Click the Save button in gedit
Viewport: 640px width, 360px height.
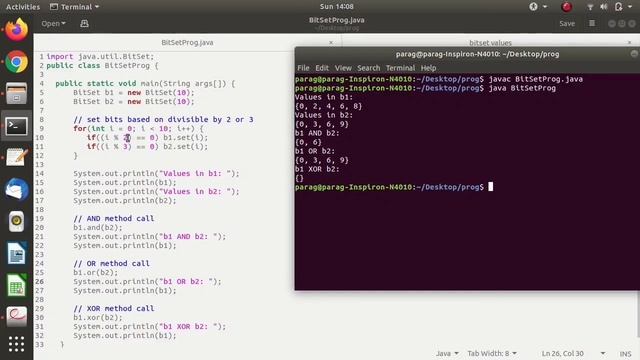pyautogui.click(x=567, y=24)
